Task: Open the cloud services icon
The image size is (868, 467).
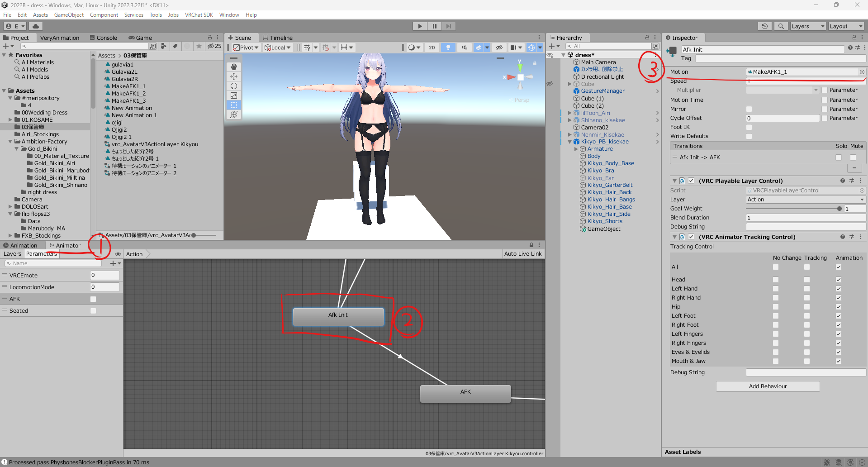Action: pyautogui.click(x=35, y=26)
